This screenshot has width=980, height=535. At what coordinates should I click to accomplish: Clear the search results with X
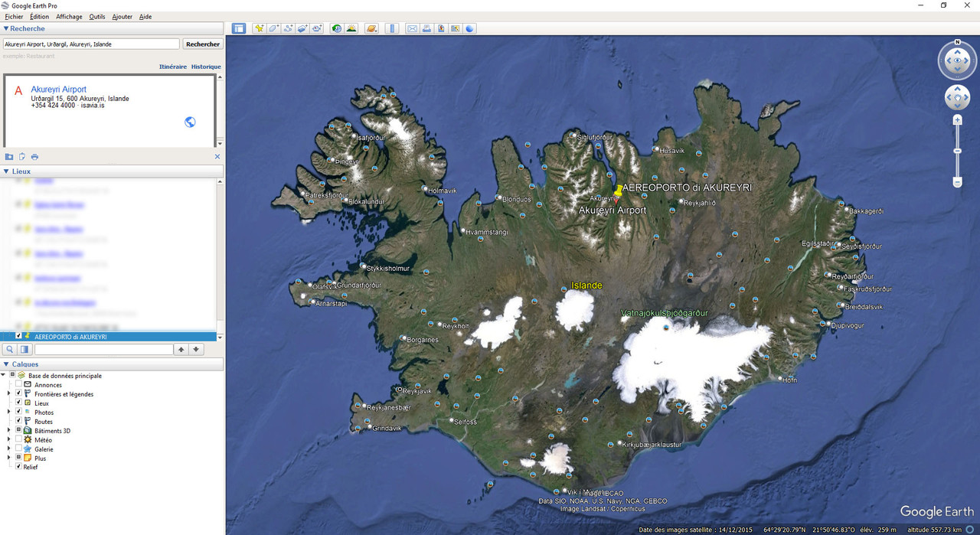coord(217,156)
